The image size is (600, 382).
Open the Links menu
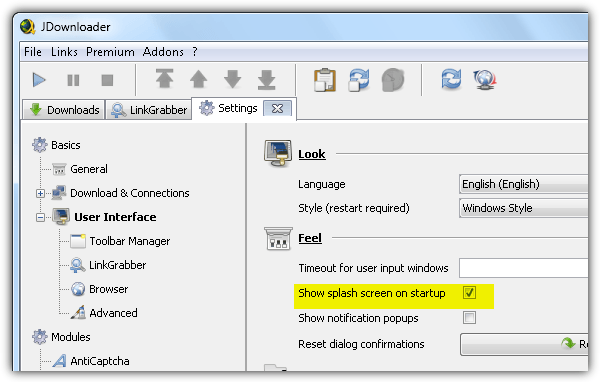(64, 52)
